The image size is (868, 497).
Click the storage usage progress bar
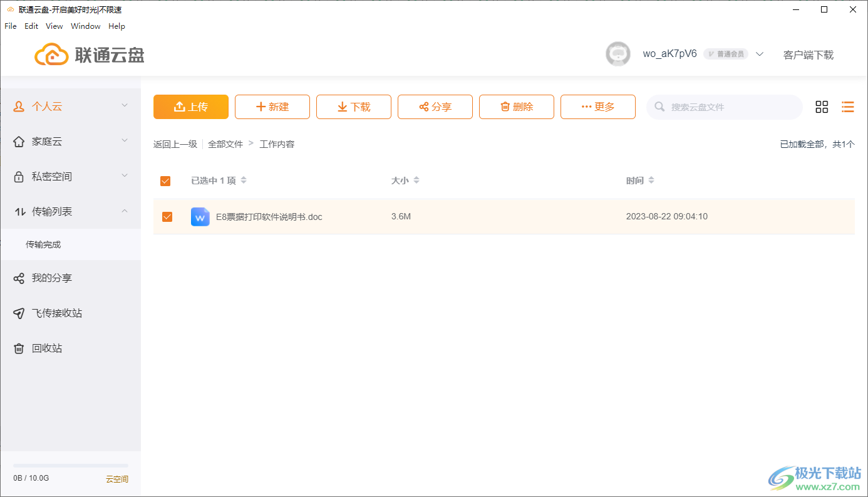click(71, 466)
